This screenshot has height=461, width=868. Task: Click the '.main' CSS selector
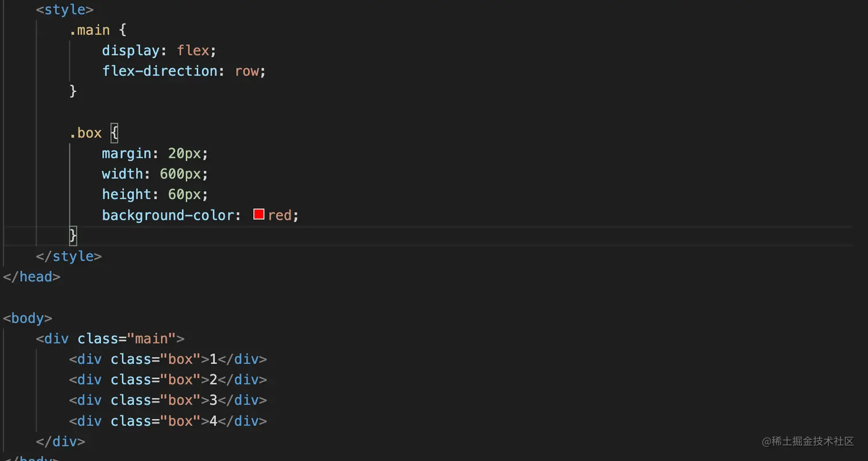(x=89, y=30)
